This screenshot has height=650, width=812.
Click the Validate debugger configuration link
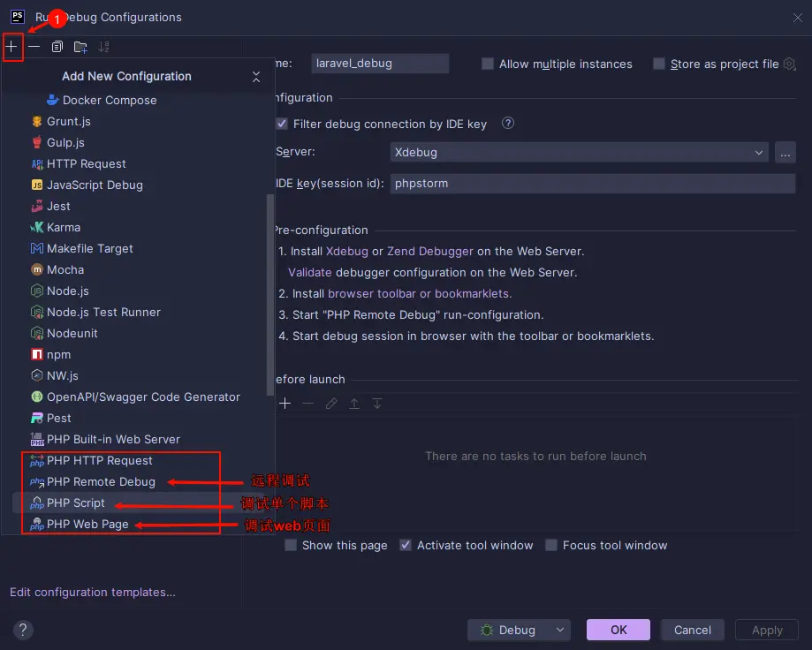(309, 273)
